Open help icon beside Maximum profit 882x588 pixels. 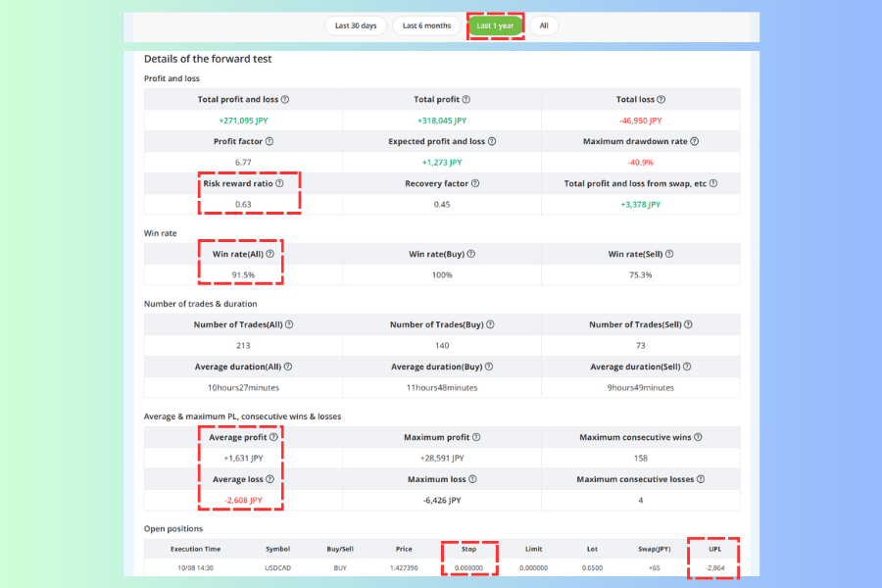click(x=476, y=437)
